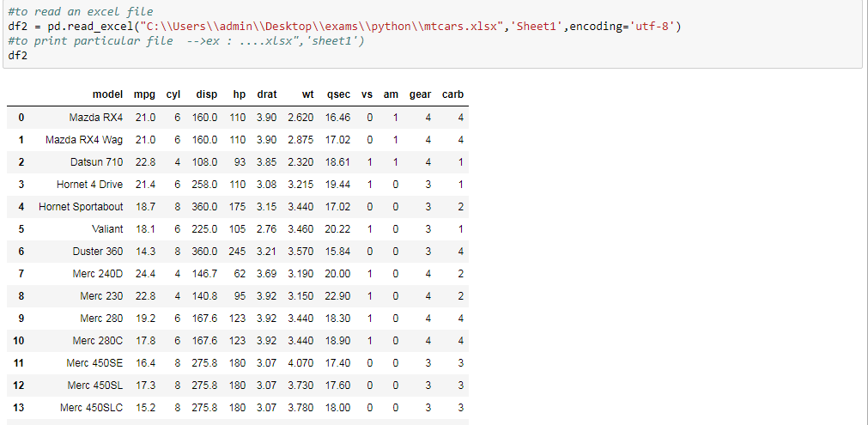Click the '#to print particular file' comment line
Image resolution: width=868 pixels, height=425 pixels.
186,41
